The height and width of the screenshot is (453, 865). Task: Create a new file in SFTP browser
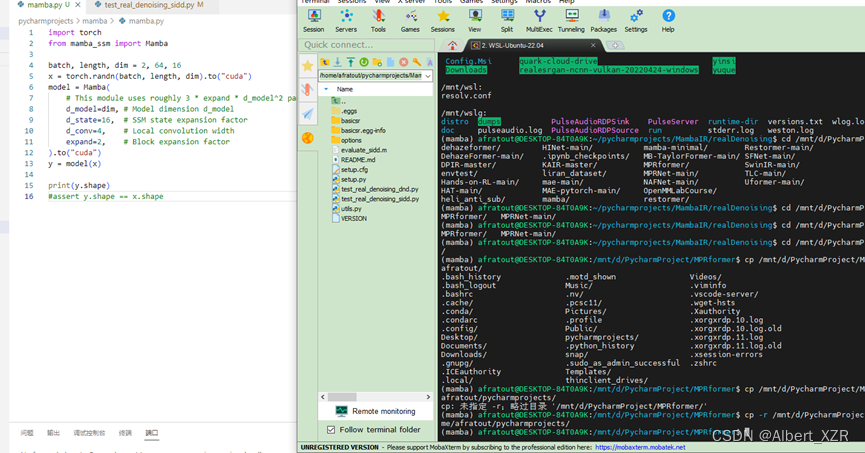[391, 62]
